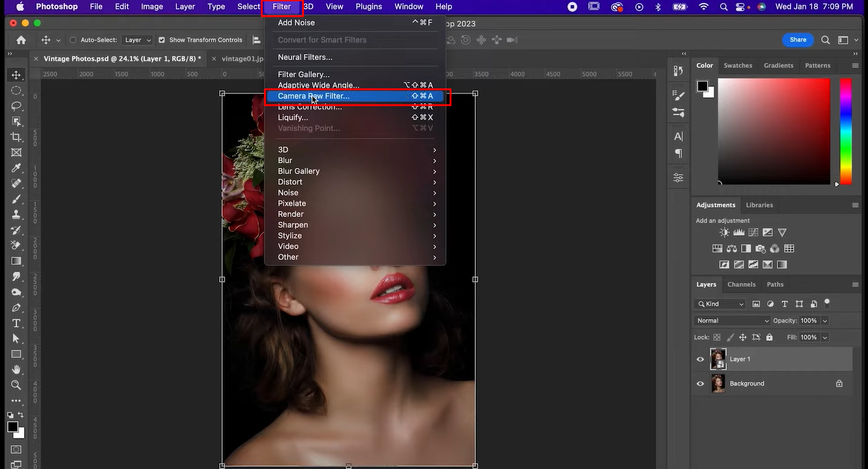Select the Zoom tool

pos(17,385)
